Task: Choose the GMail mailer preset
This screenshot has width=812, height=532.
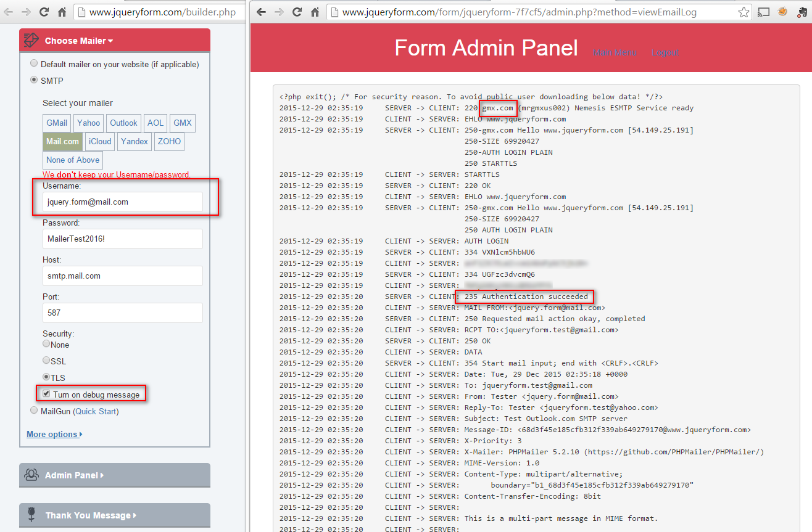Action: (x=57, y=123)
